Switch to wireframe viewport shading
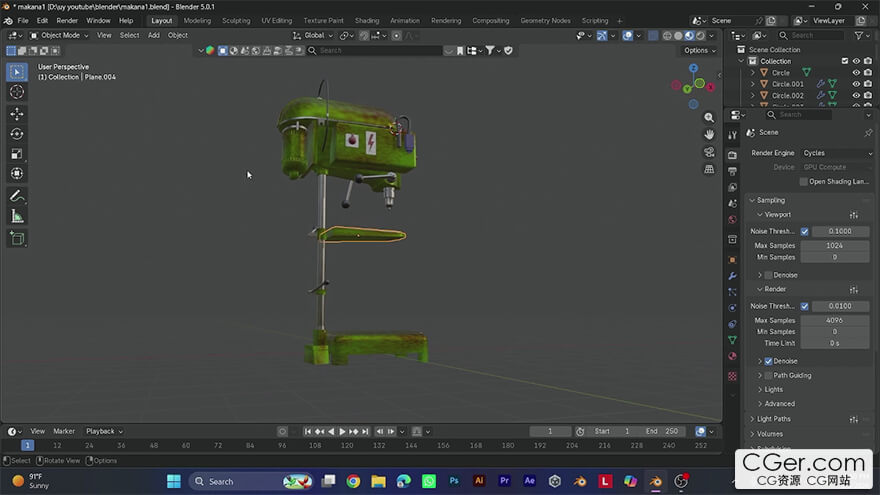The width and height of the screenshot is (880, 495). pyautogui.click(x=667, y=35)
